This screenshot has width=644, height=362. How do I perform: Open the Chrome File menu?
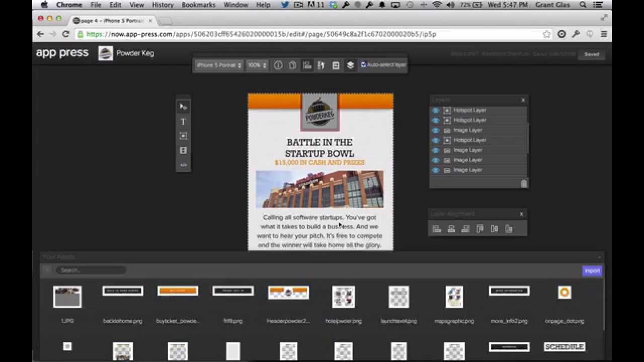(x=96, y=5)
